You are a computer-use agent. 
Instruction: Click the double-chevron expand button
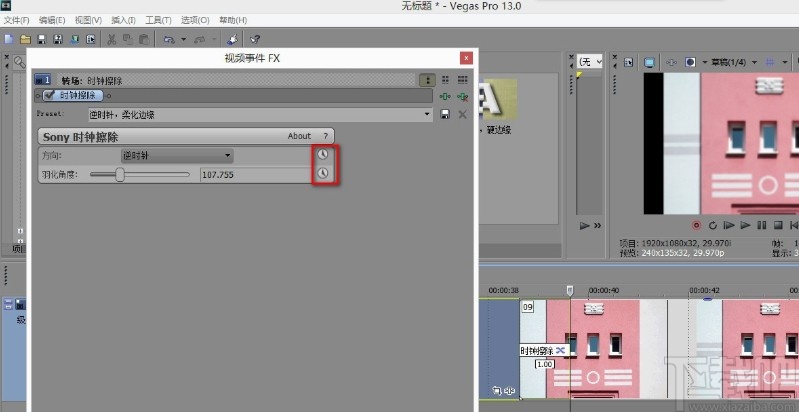point(597,225)
